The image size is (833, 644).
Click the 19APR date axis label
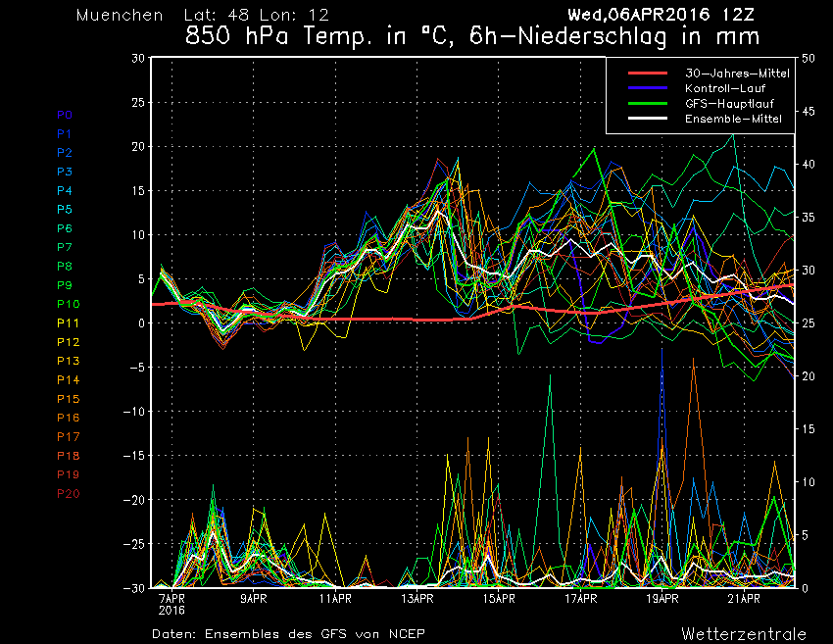[661, 599]
